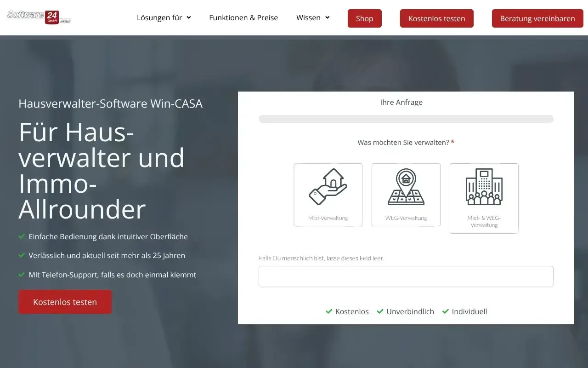Open the Shop button in navigation
Screen dimensions: 588x368
click(x=364, y=18)
